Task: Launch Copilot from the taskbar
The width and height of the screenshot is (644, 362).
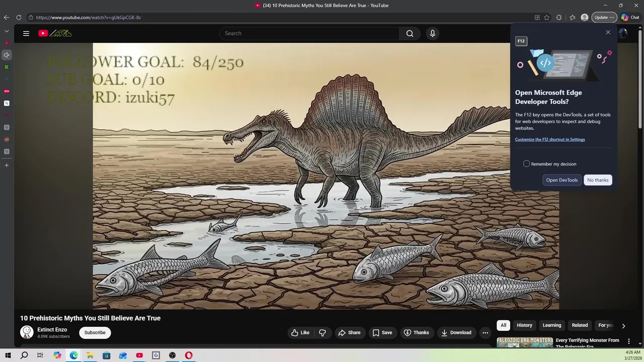Action: click(x=57, y=355)
